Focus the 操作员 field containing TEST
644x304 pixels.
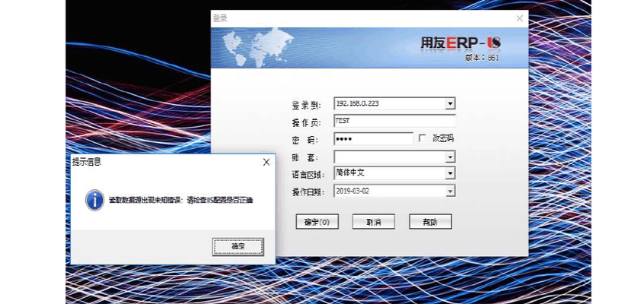pyautogui.click(x=394, y=122)
